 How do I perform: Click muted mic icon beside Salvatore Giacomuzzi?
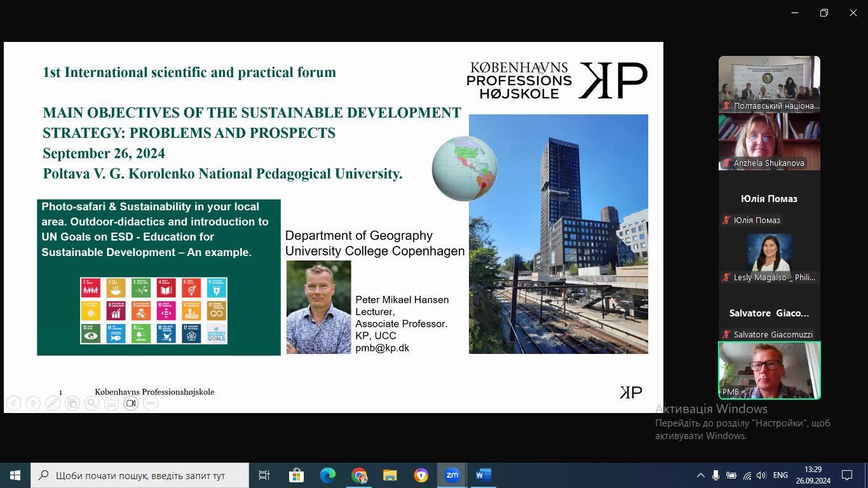[726, 335]
